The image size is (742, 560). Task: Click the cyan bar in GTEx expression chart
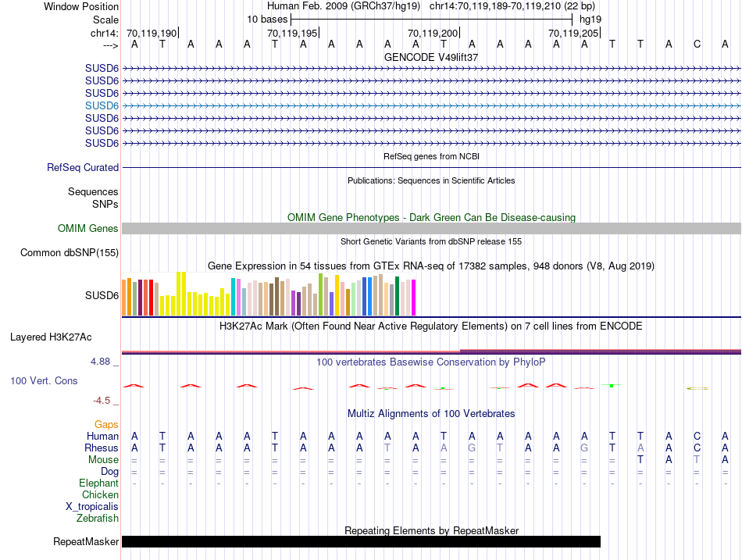(233, 296)
